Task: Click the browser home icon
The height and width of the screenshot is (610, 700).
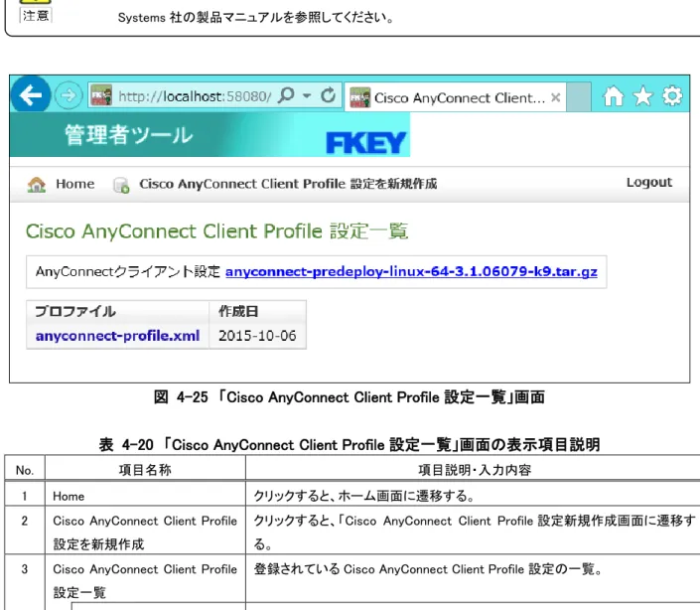Action: (613, 96)
